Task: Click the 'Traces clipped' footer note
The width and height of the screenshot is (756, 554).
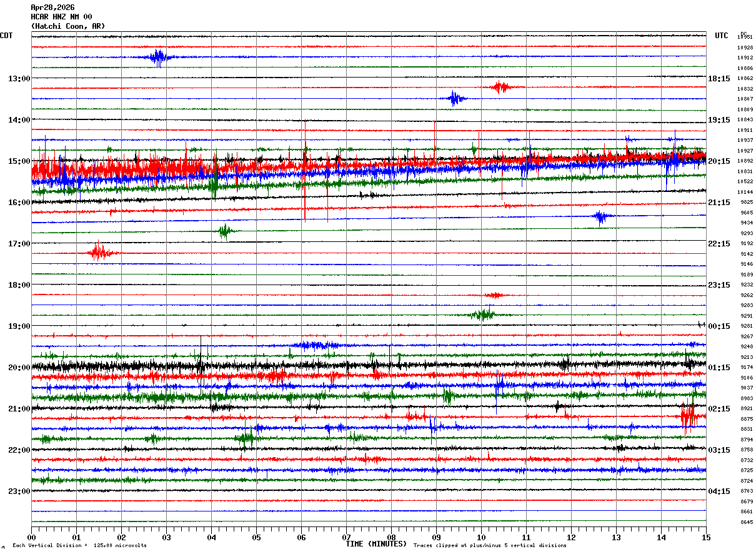Action: tap(490, 545)
